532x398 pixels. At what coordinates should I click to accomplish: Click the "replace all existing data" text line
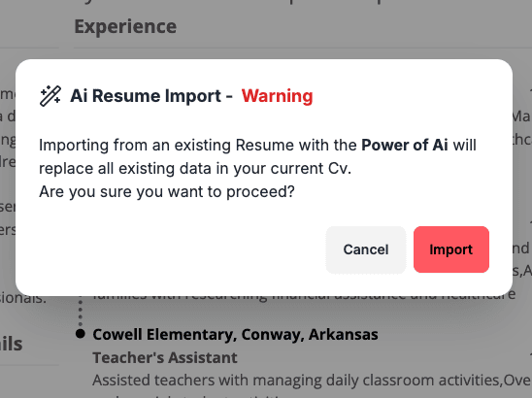pyautogui.click(x=195, y=169)
